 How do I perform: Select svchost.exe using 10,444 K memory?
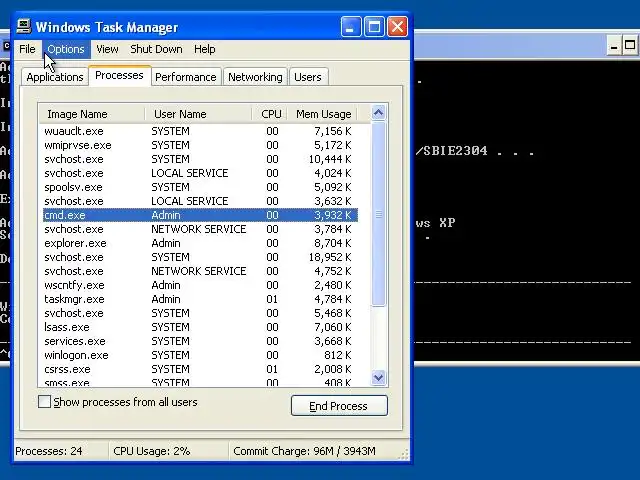pyautogui.click(x=200, y=159)
